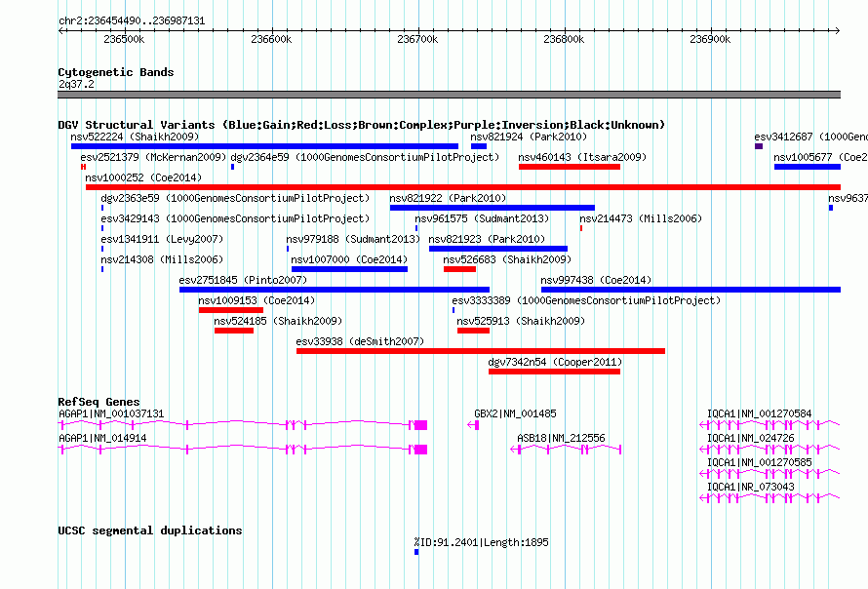Select the esv1341911 (Levy2007) label
This screenshot has height=589, width=868.
162,239
